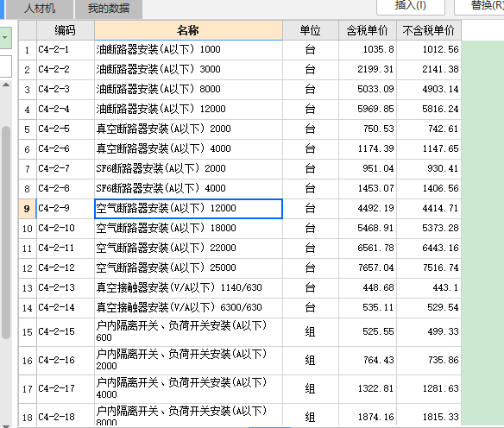
Task: Click 真空接触器安装 6300/630 name
Action: (188, 308)
